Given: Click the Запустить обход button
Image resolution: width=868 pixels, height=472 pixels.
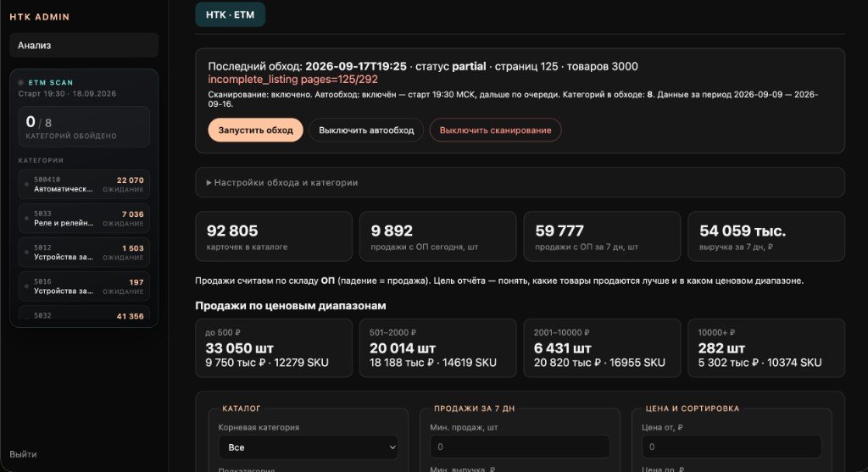Looking at the screenshot, I should 255,130.
